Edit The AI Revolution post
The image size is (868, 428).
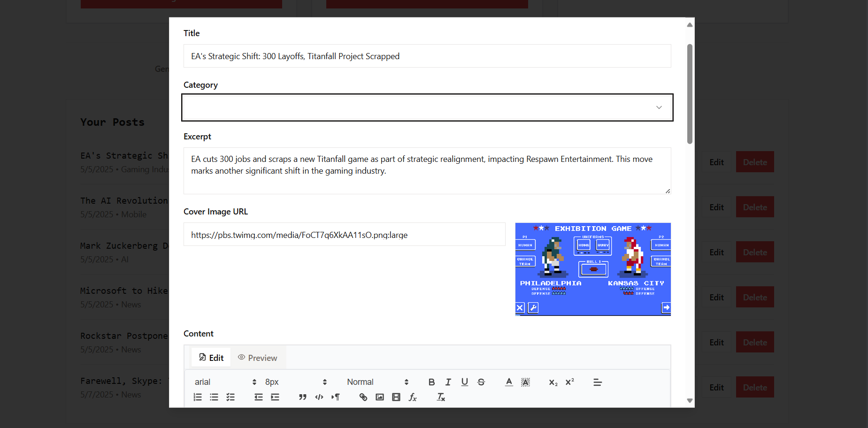click(x=716, y=207)
